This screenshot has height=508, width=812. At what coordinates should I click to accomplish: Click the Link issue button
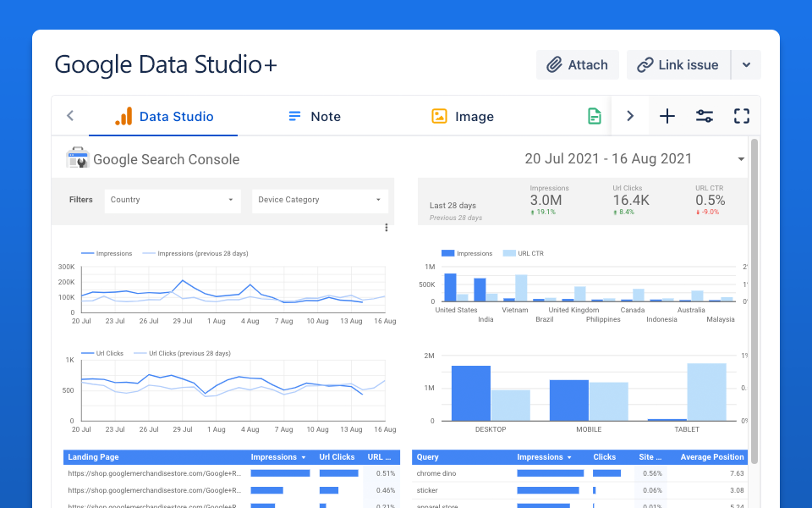(678, 65)
